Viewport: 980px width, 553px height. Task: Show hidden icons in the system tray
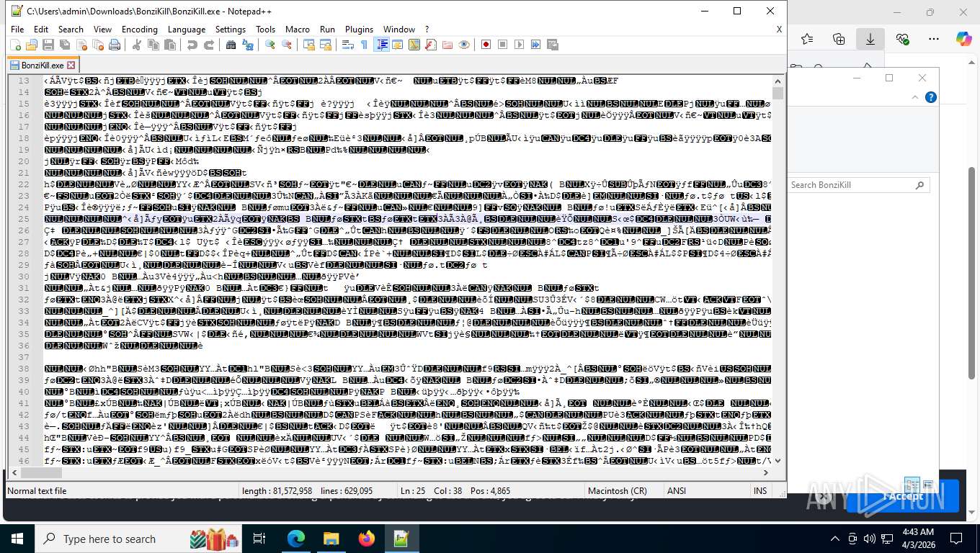coord(835,539)
